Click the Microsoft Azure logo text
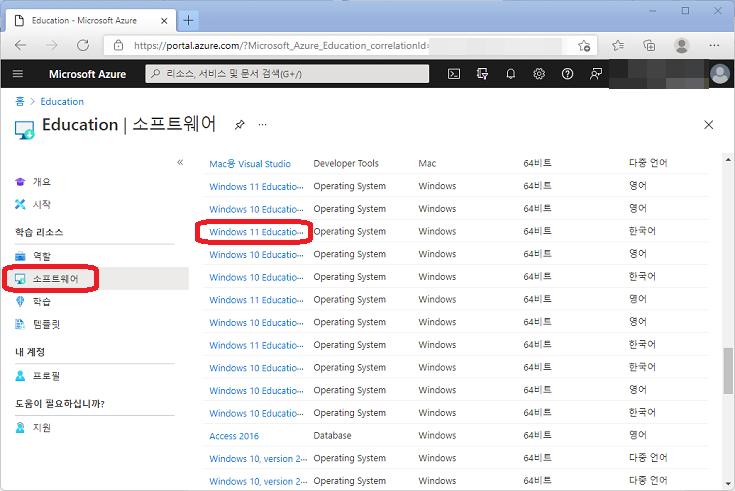The width and height of the screenshot is (735, 491). (x=88, y=74)
